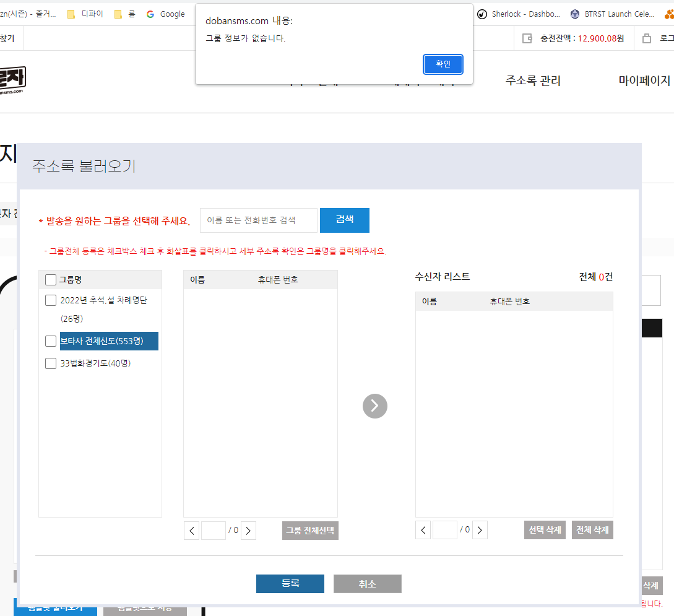The width and height of the screenshot is (674, 616).
Task: Toggle the 그룹명 select-all checkbox
Action: (x=51, y=280)
